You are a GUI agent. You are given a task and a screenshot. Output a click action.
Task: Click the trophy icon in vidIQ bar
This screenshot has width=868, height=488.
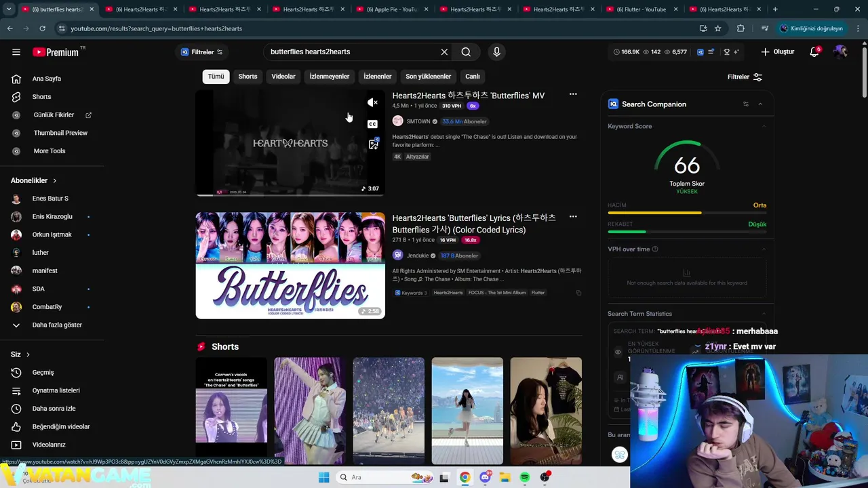pyautogui.click(x=726, y=52)
